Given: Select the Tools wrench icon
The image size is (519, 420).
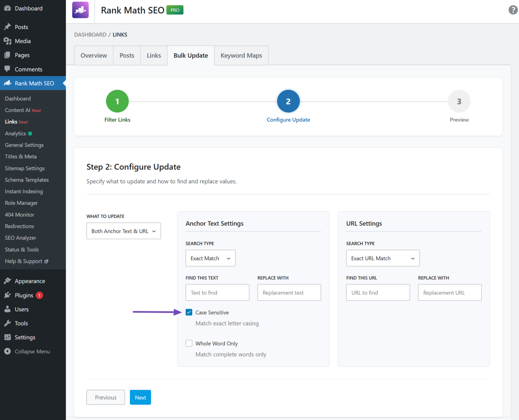Looking at the screenshot, I should click(x=7, y=323).
